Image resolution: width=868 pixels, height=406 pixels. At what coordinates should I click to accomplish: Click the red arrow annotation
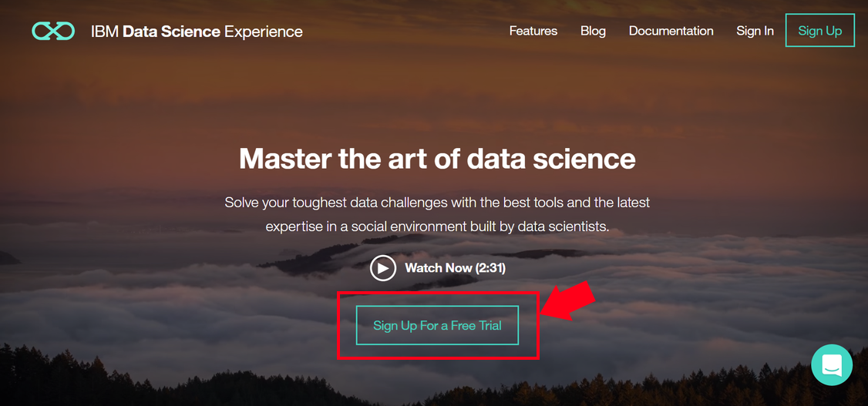pyautogui.click(x=567, y=302)
